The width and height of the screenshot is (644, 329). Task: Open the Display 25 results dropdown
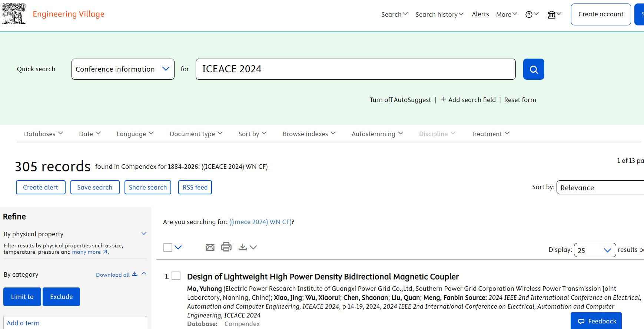tap(595, 250)
